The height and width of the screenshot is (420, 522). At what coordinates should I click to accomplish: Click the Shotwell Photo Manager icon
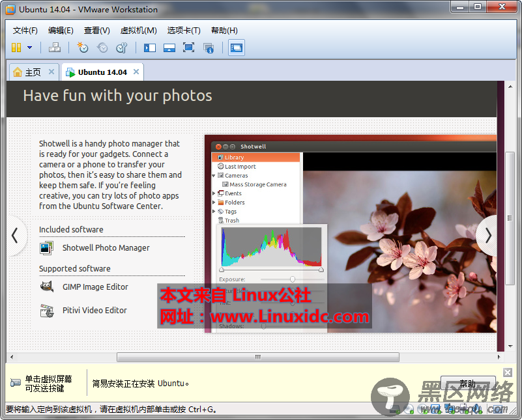tap(46, 248)
